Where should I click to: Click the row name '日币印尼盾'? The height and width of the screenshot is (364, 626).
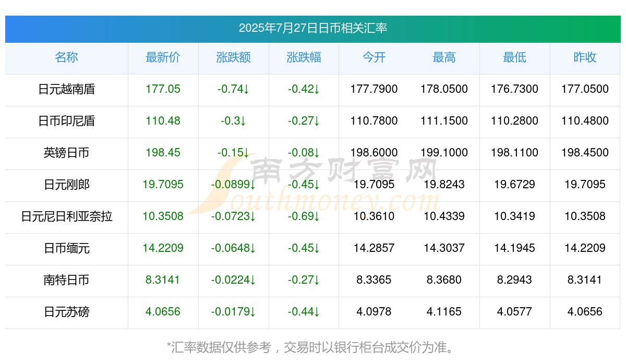click(x=67, y=121)
